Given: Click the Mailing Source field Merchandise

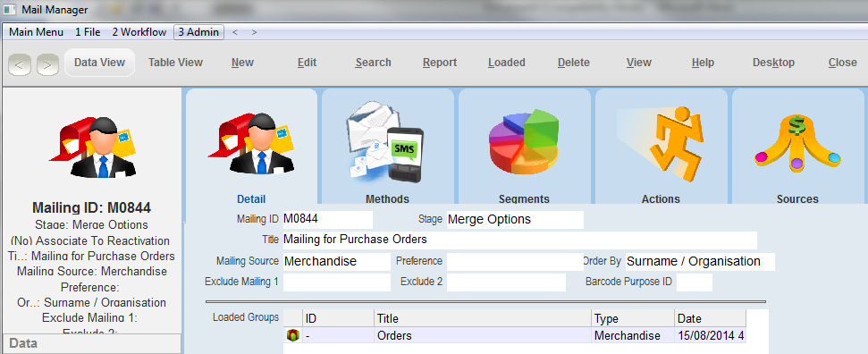Looking at the screenshot, I should point(337,262).
